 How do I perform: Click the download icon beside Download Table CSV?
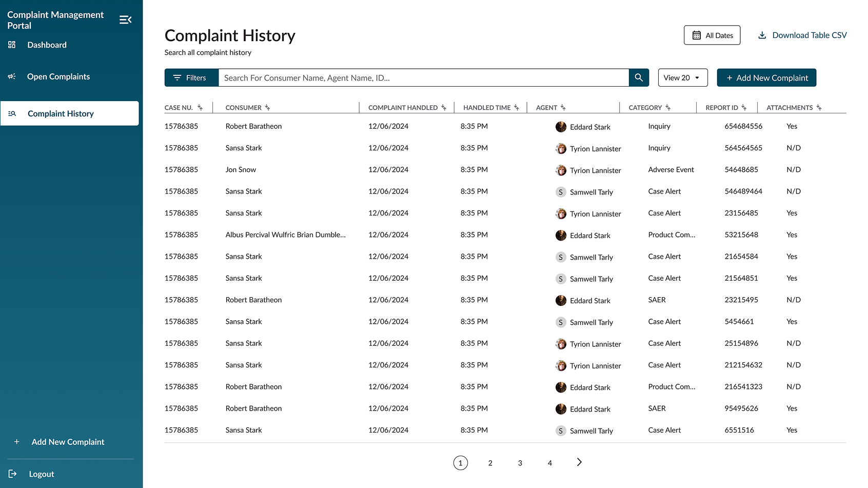(762, 35)
